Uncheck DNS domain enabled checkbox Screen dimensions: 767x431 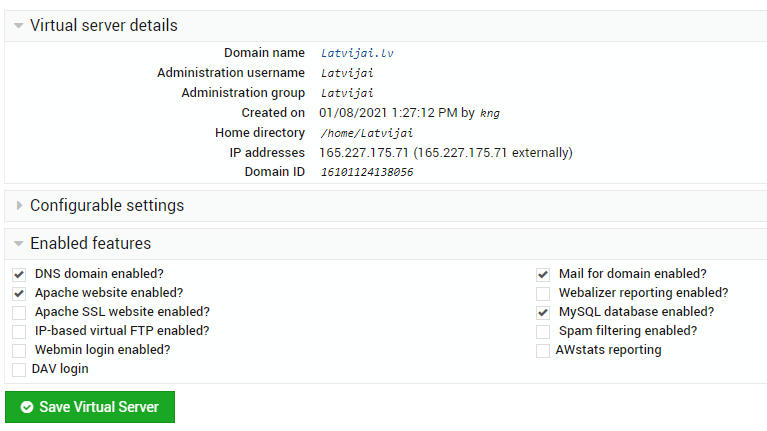tap(19, 274)
